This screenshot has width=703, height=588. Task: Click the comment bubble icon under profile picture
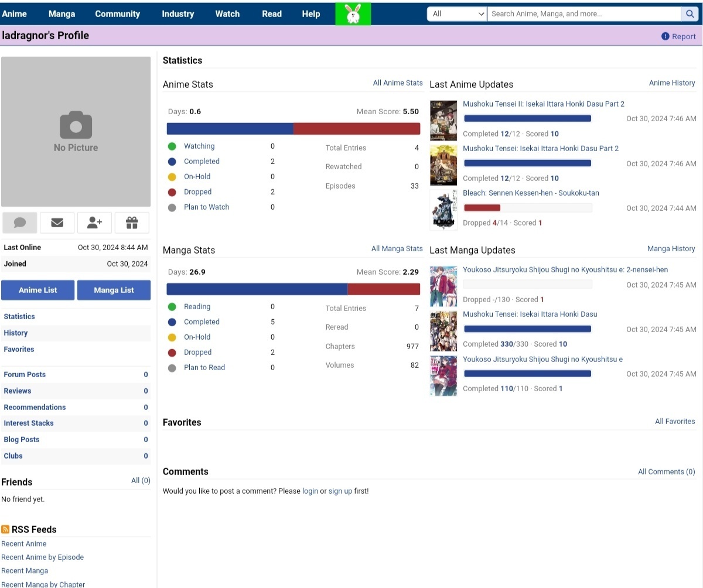click(20, 223)
